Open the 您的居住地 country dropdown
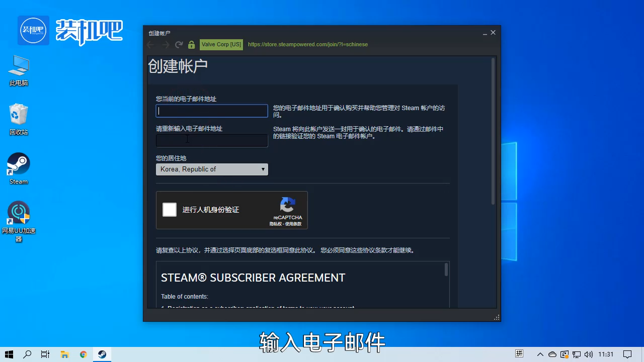This screenshot has height=362, width=644. click(211, 169)
